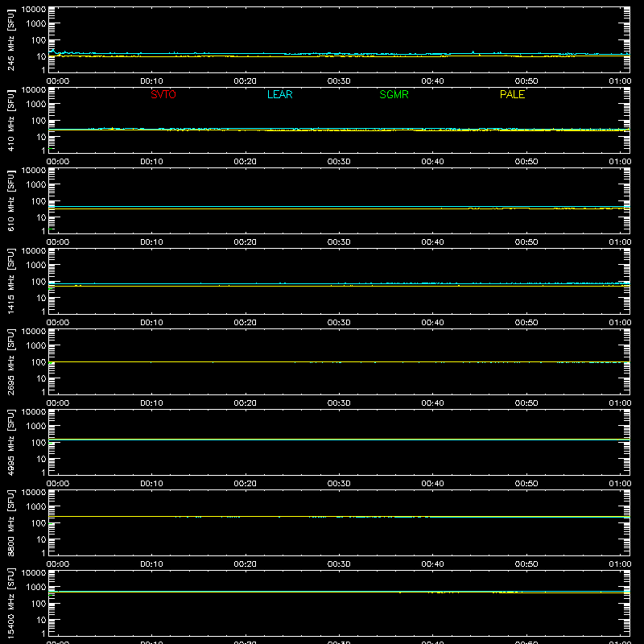644x644 pixels.
Task: Click the 10000 tick label on 245 MHz plot
Action: (34, 10)
